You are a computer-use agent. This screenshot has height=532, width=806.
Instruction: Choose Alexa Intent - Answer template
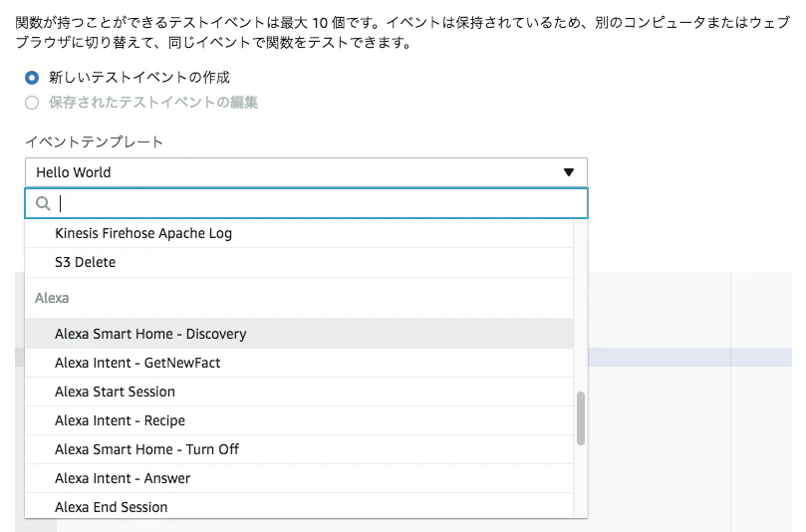[299, 478]
